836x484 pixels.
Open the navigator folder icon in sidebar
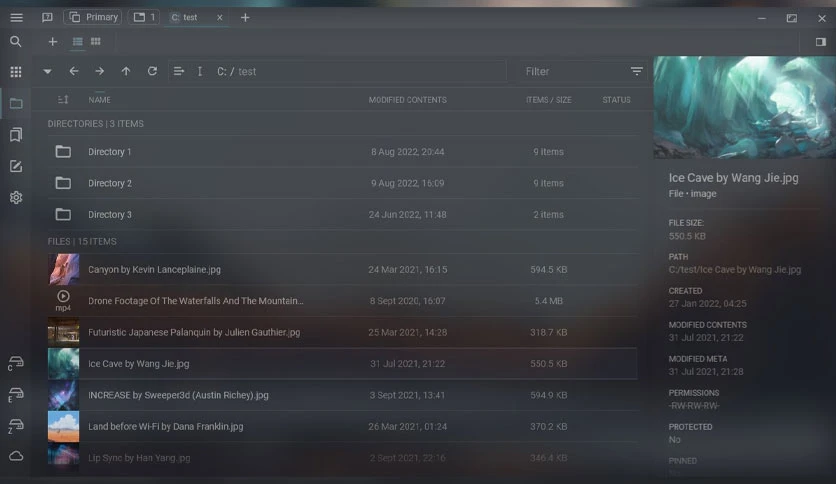point(16,103)
